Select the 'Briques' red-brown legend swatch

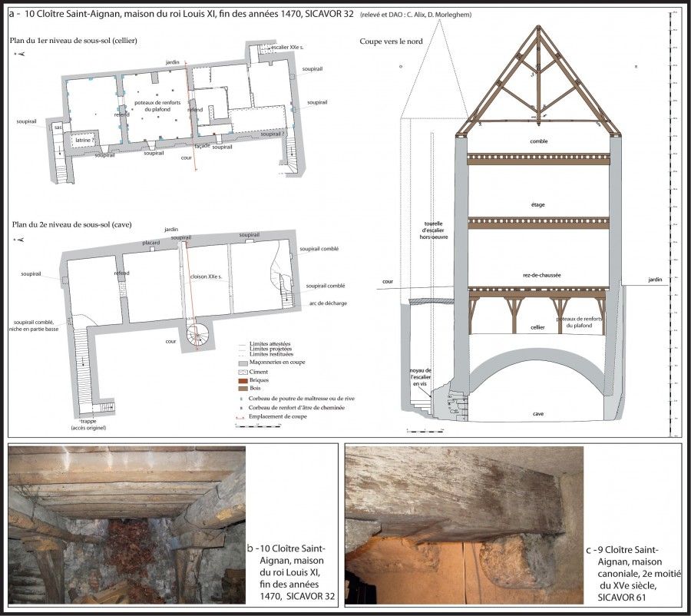click(x=243, y=380)
